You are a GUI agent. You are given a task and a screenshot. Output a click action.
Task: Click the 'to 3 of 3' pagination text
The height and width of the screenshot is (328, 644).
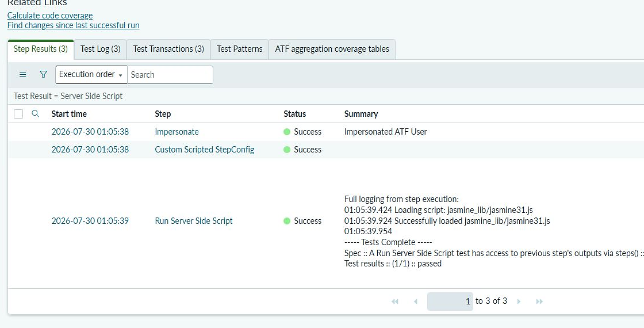point(491,302)
